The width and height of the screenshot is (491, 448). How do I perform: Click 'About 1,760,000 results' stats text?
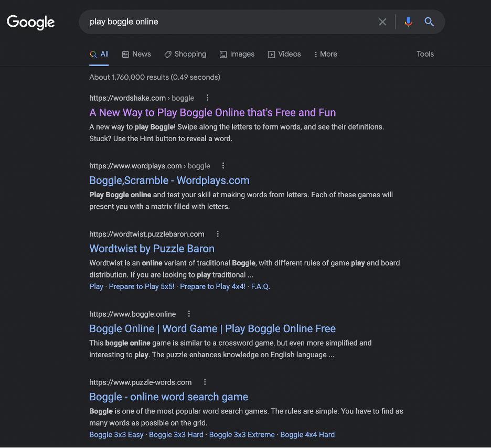coord(155,77)
